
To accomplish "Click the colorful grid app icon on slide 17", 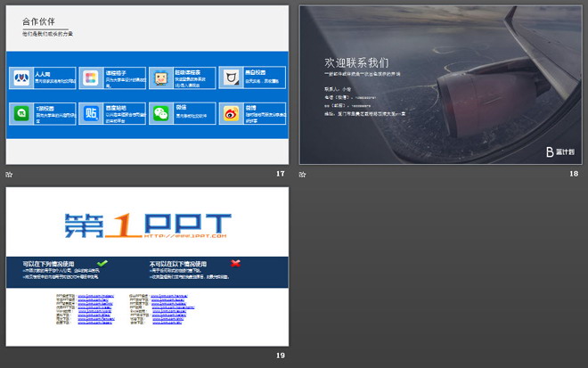I will (x=91, y=78).
